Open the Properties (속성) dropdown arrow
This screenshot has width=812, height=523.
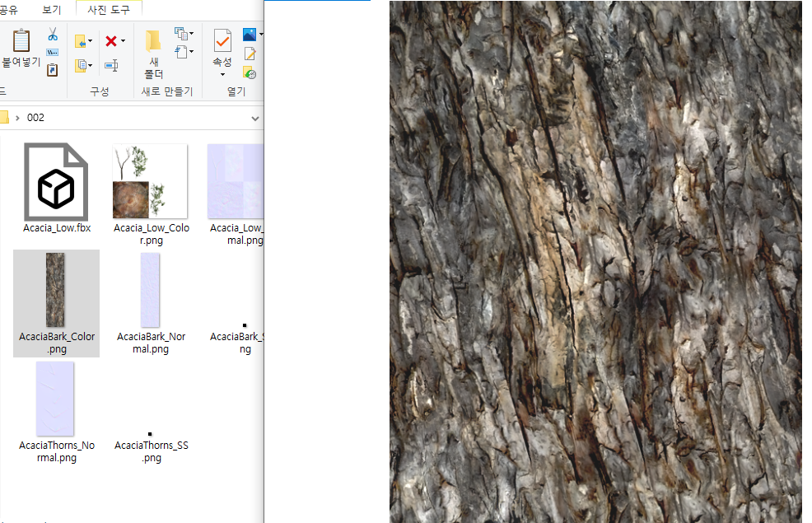(222, 75)
